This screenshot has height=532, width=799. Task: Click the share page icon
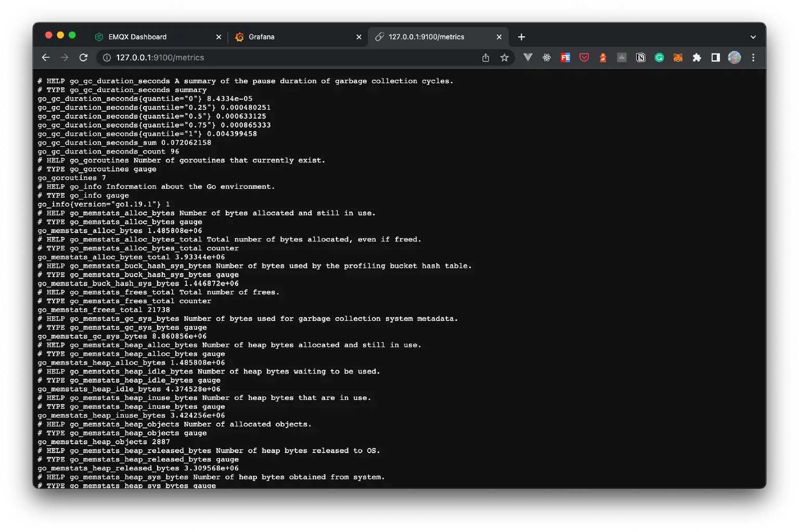click(485, 57)
